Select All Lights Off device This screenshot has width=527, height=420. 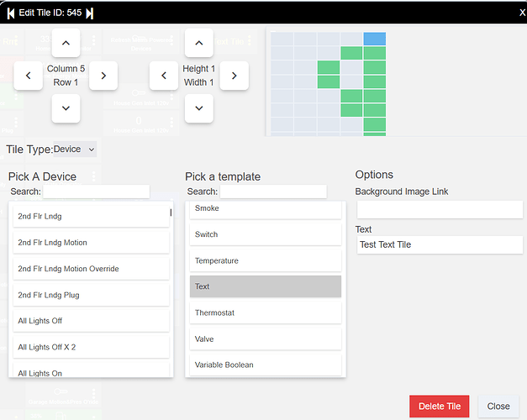(x=91, y=321)
